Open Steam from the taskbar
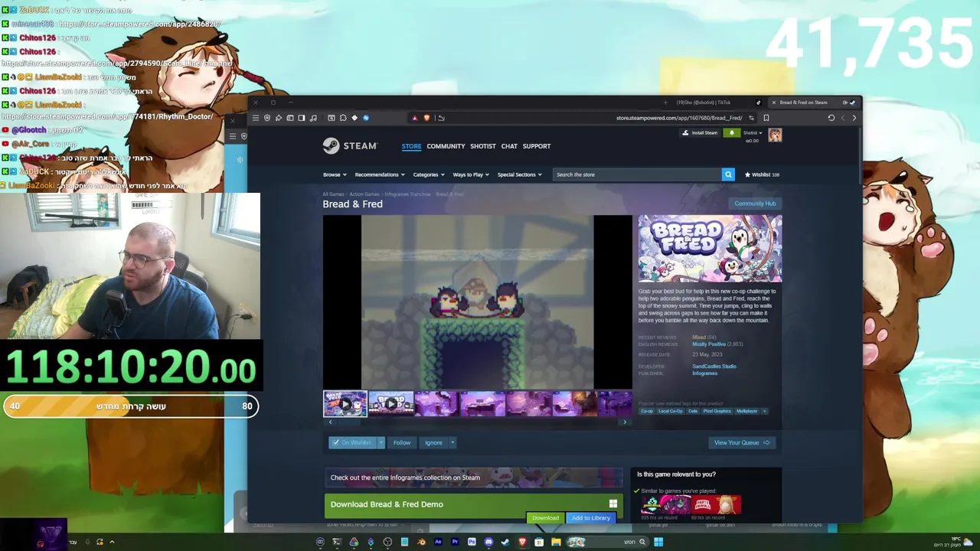Image resolution: width=980 pixels, height=551 pixels. (x=505, y=542)
